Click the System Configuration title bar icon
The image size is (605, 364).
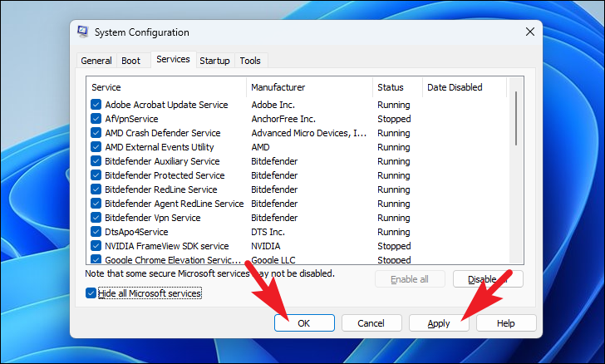82,32
